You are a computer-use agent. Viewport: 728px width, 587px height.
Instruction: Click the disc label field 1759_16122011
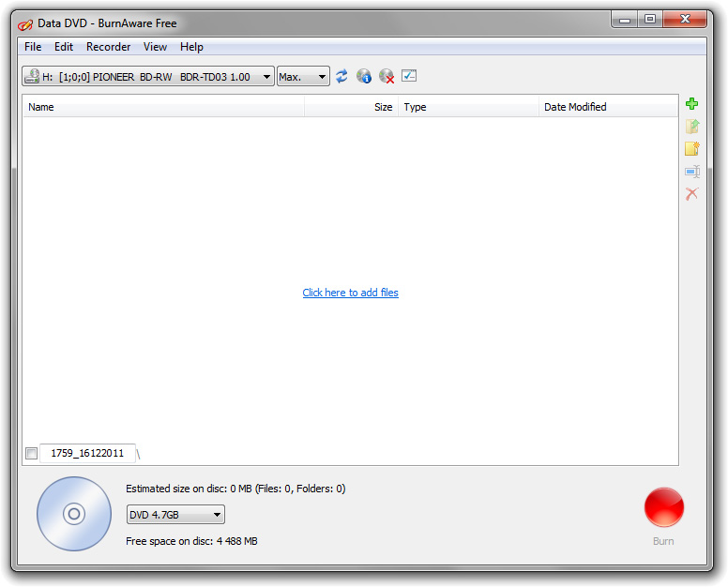tap(87, 453)
